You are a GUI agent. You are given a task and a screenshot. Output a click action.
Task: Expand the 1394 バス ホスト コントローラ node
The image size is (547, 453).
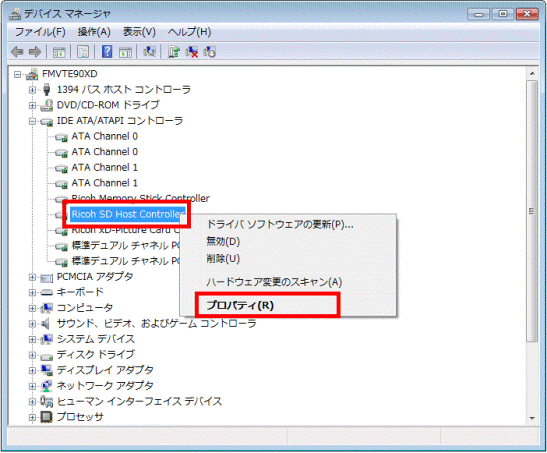point(32,90)
